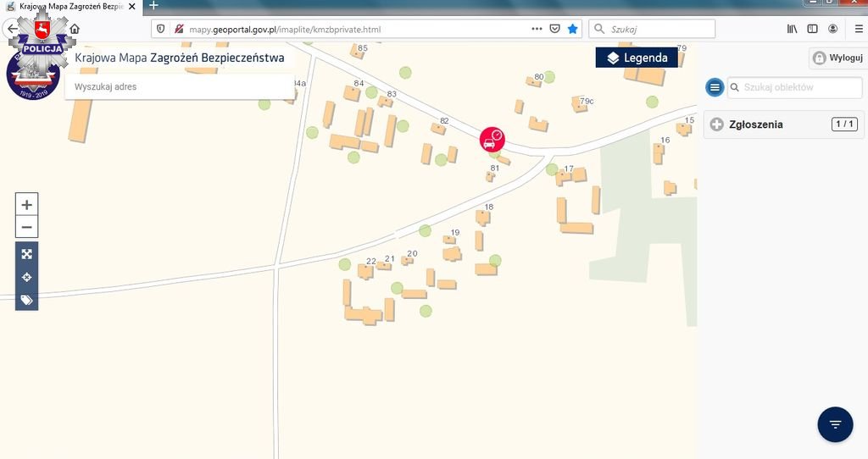The image size is (868, 459).
Task: Open the Pocket save icon
Action: click(554, 29)
